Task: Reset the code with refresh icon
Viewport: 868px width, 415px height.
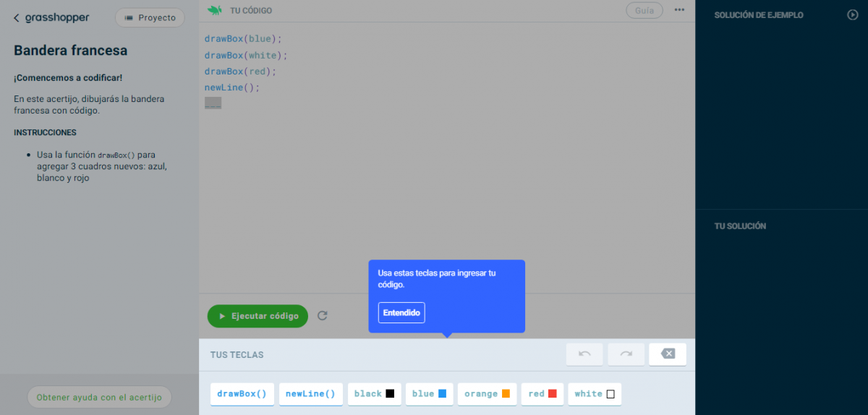Action: 323,316
